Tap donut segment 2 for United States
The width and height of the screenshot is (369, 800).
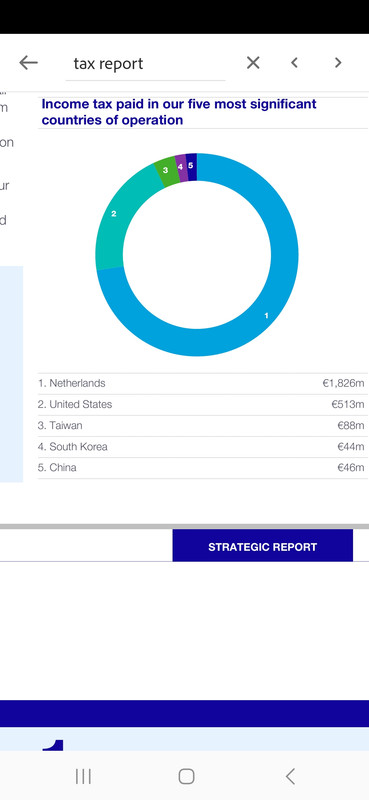114,214
